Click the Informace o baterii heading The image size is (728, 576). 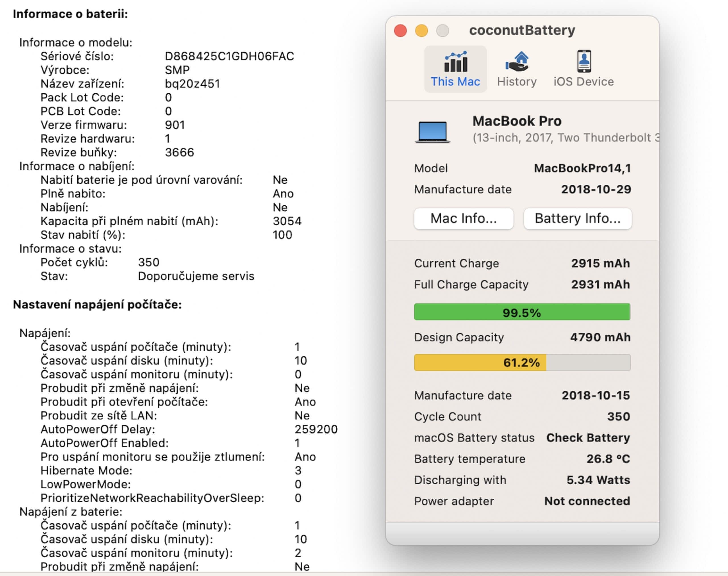70,14
